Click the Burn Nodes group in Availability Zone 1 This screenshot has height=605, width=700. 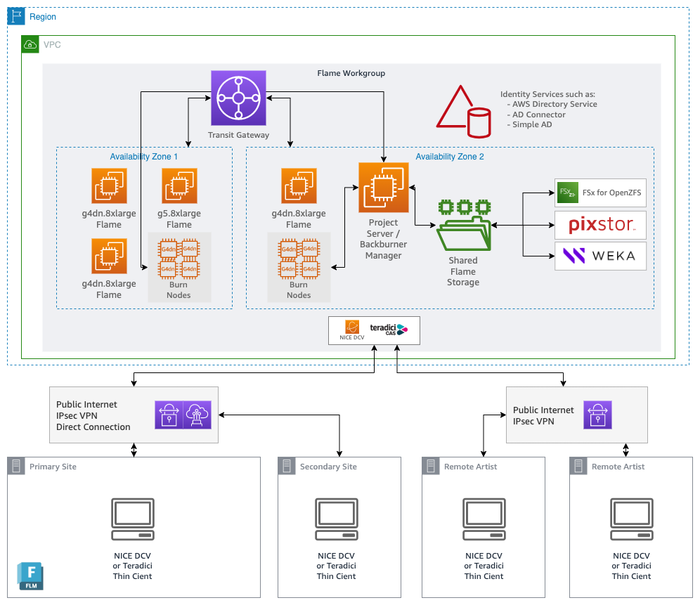[x=179, y=267]
